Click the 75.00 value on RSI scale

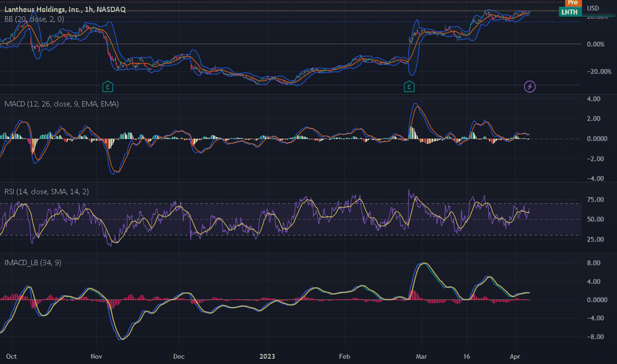[x=595, y=200]
